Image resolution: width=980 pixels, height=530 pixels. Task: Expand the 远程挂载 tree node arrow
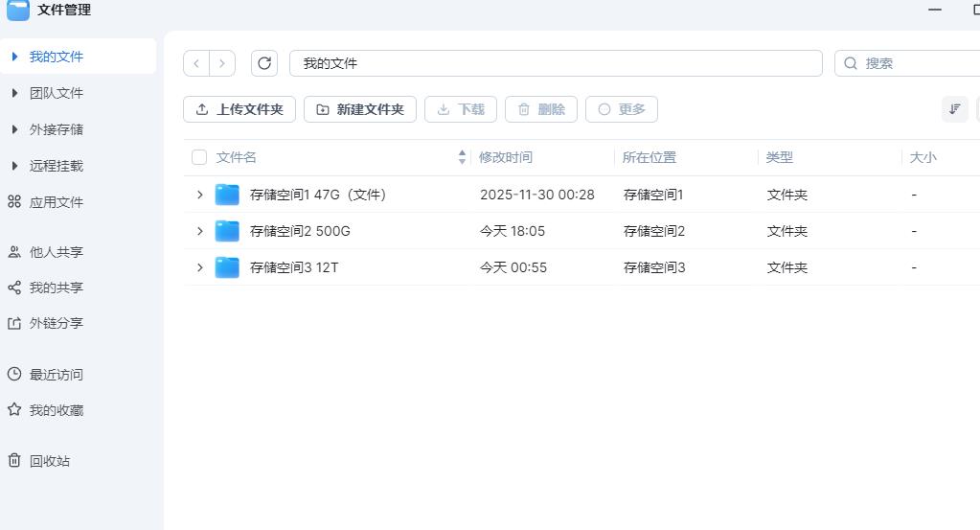[x=15, y=166]
